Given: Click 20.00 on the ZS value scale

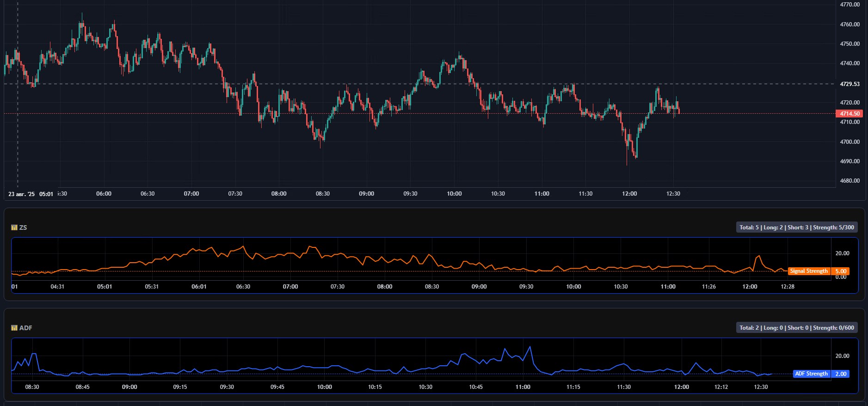Looking at the screenshot, I should pos(842,253).
